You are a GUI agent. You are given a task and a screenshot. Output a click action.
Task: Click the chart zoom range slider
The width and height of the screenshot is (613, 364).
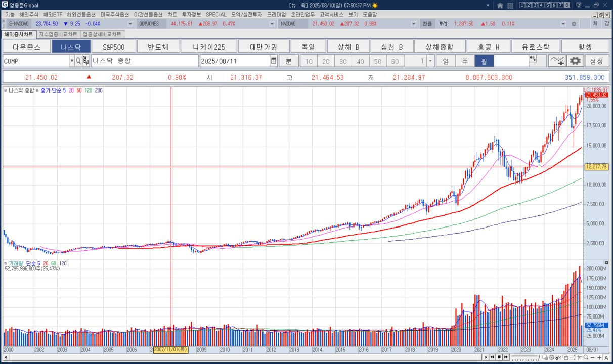[x=526, y=357]
